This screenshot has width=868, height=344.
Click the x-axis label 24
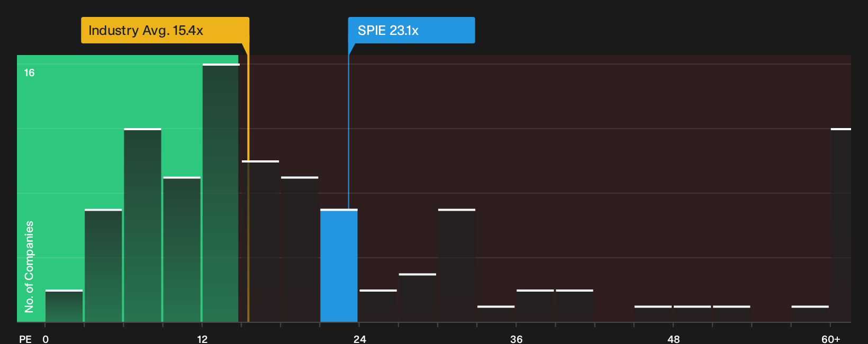(x=360, y=339)
